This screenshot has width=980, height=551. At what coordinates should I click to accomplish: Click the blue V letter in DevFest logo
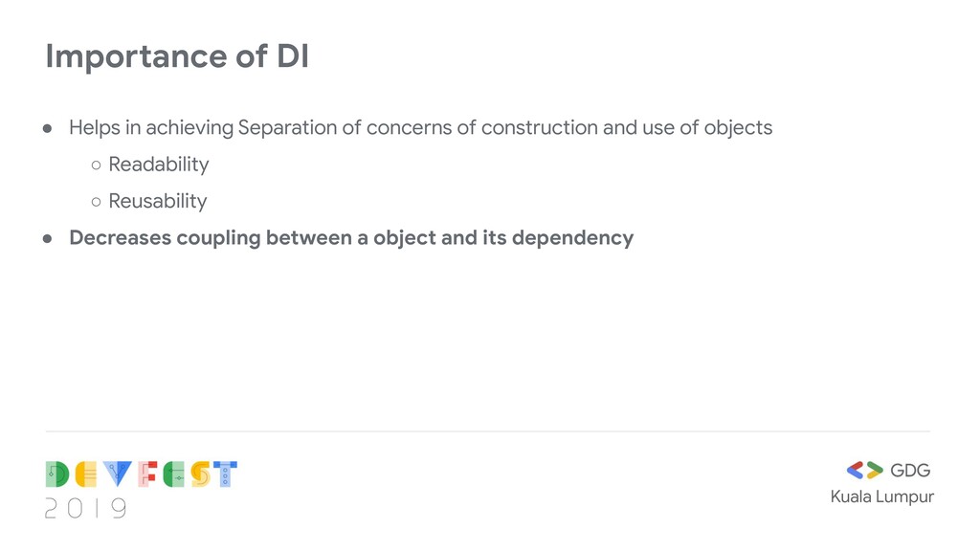(118, 474)
